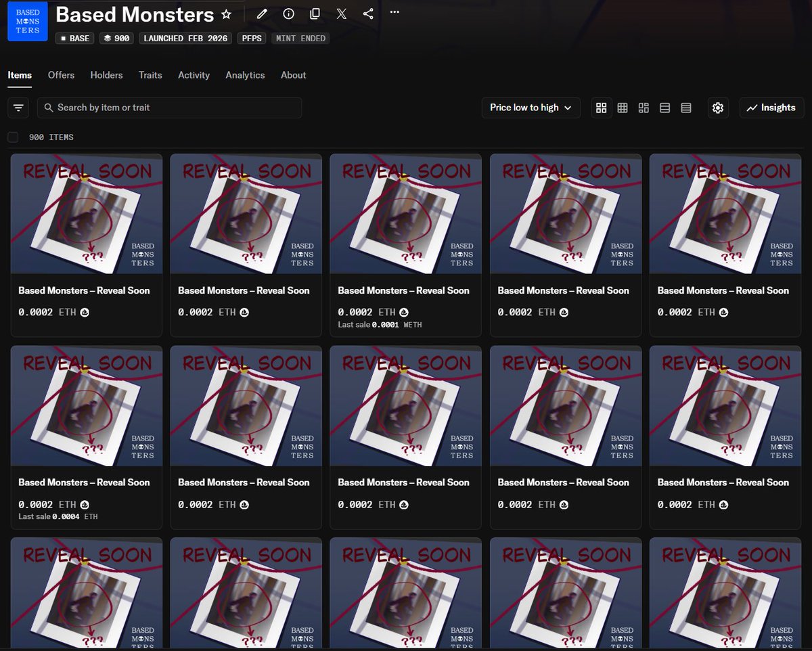Switch to the dense table view icon
812x651 pixels.
point(686,108)
